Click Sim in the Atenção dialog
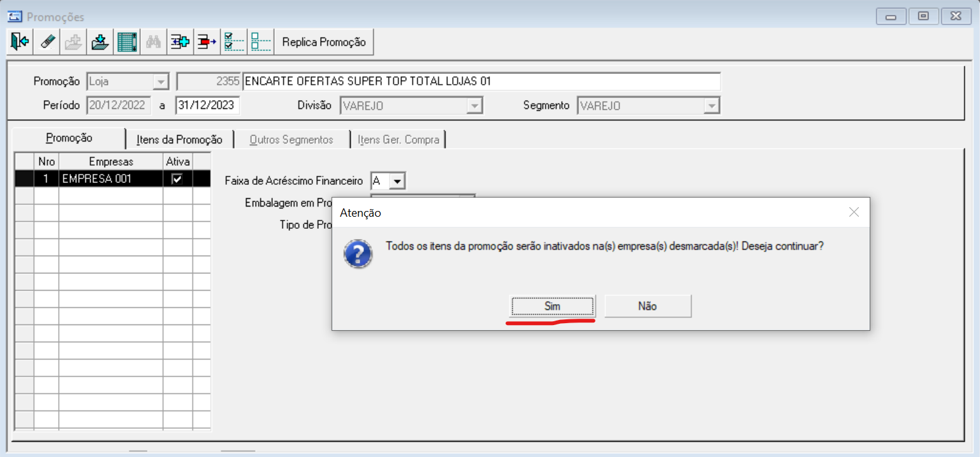 coord(552,306)
